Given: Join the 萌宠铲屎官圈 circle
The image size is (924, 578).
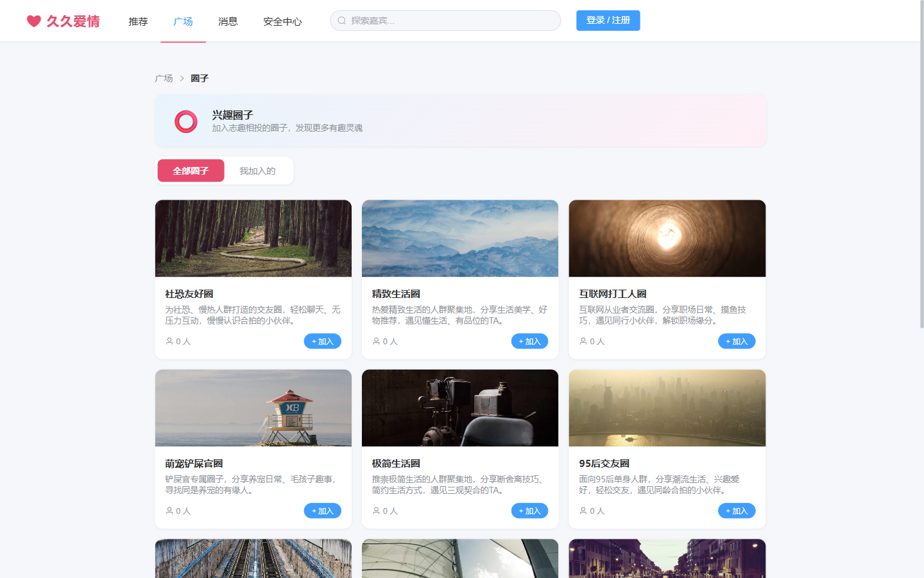Looking at the screenshot, I should pyautogui.click(x=323, y=511).
